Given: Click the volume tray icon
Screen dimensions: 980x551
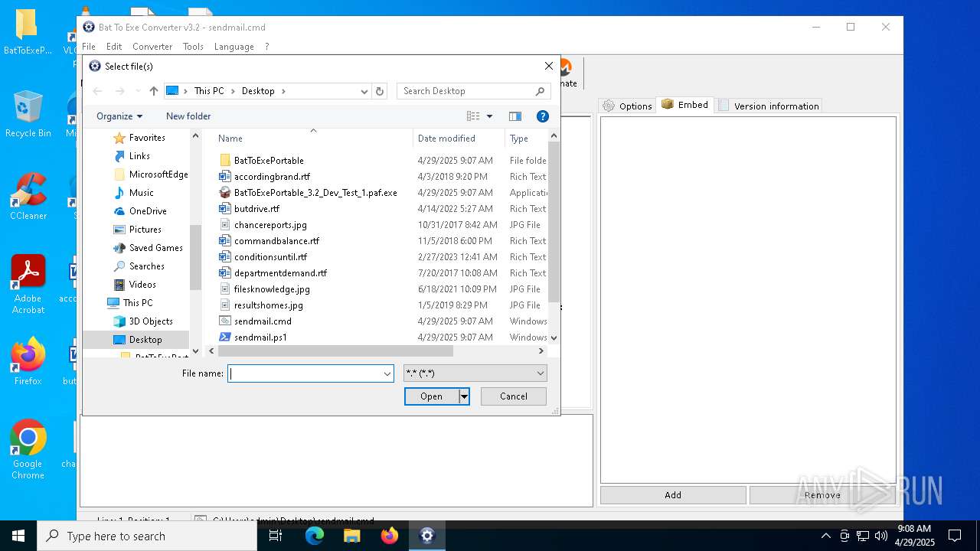Looking at the screenshot, I should coord(881,536).
